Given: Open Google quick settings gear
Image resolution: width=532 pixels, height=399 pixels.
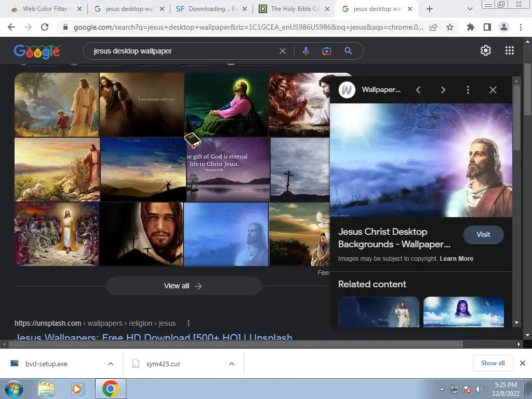Looking at the screenshot, I should 486,50.
